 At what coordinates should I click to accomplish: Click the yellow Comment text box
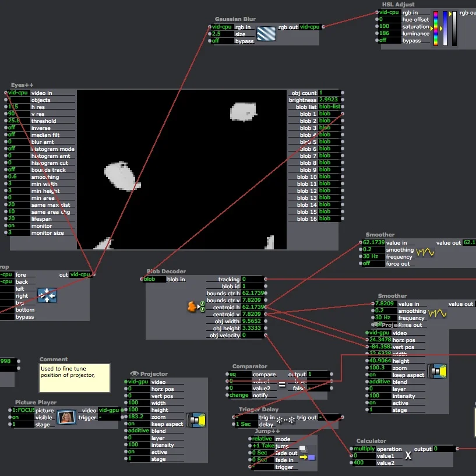[75, 378]
